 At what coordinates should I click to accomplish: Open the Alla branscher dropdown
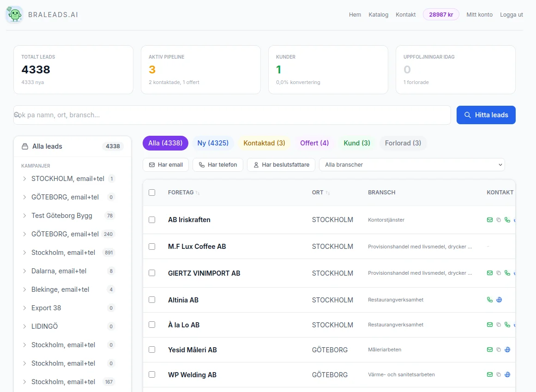coord(411,164)
